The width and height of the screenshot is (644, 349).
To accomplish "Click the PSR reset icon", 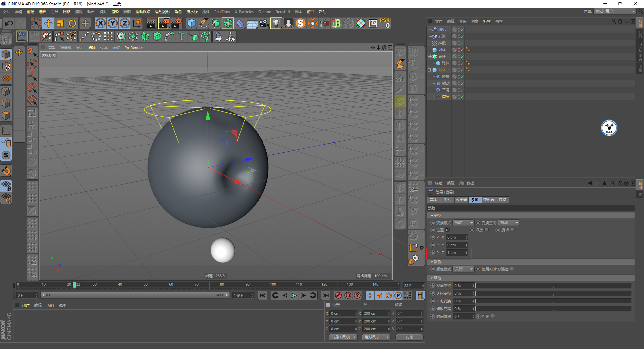I will tap(385, 23).
